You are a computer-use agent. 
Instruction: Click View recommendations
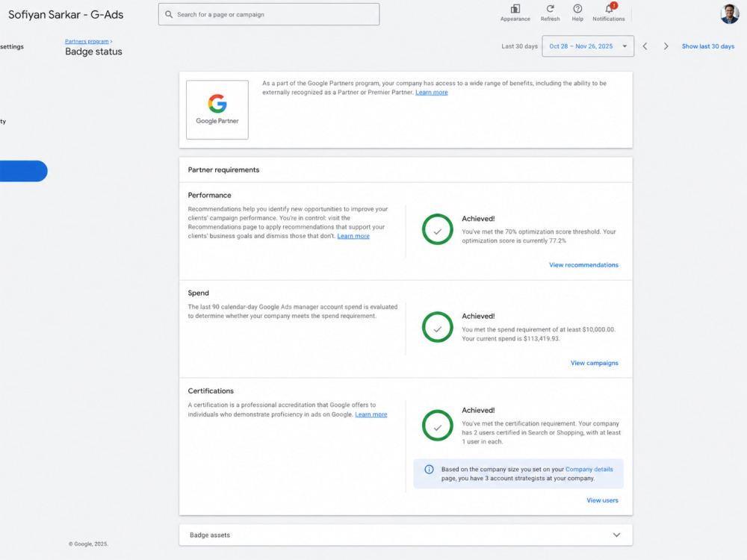click(583, 265)
